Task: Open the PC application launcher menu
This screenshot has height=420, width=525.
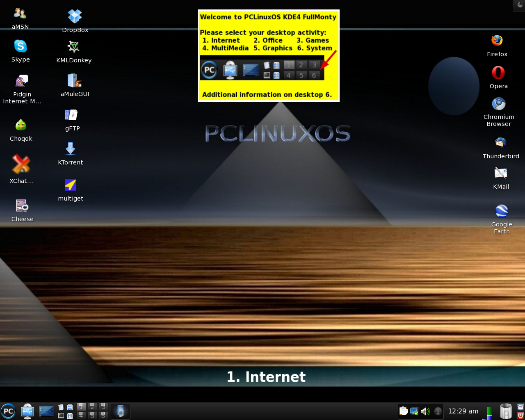Action: (x=8, y=411)
